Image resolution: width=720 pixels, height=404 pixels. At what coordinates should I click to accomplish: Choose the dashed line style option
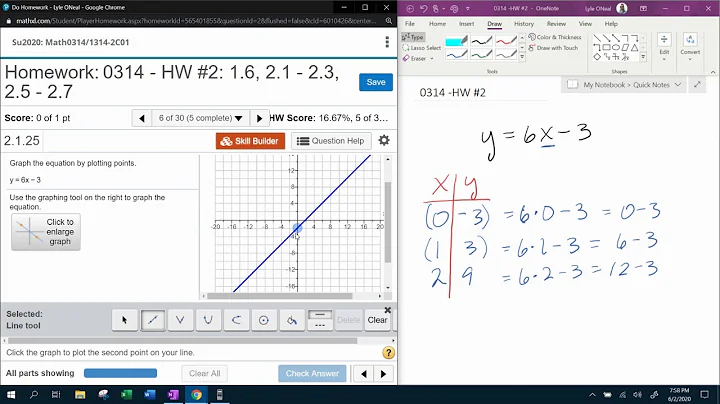[320, 325]
